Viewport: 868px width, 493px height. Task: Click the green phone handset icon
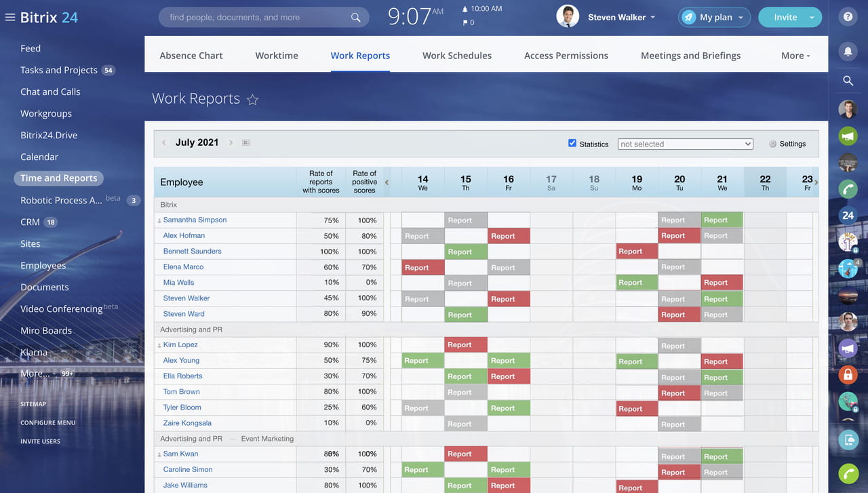click(x=848, y=189)
